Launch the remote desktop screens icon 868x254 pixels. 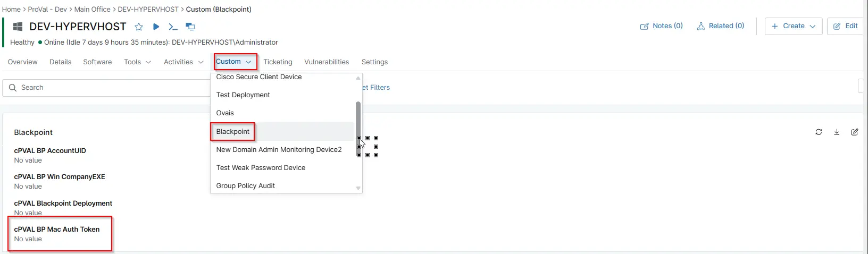(x=190, y=27)
